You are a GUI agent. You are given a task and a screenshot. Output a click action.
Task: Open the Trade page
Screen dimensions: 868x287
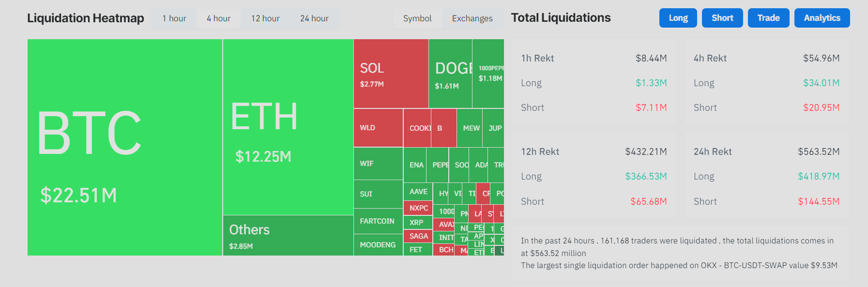coord(768,18)
